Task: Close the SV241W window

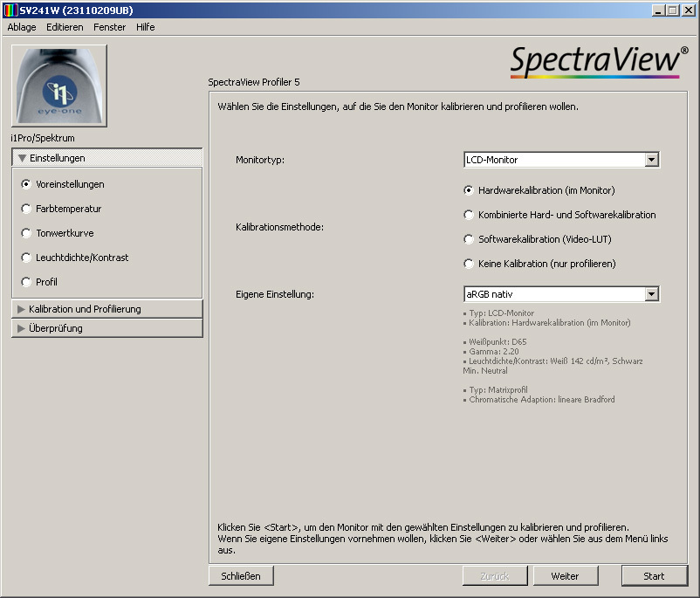Action: (689, 10)
